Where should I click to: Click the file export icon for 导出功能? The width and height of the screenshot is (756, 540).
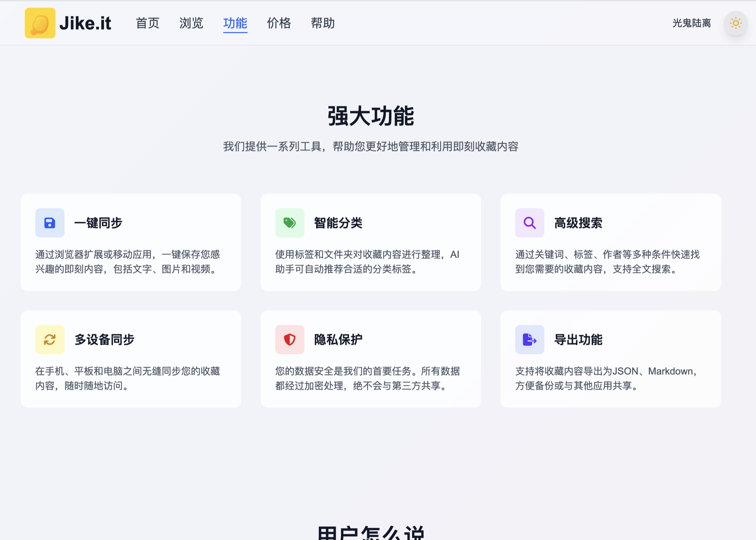click(x=529, y=340)
